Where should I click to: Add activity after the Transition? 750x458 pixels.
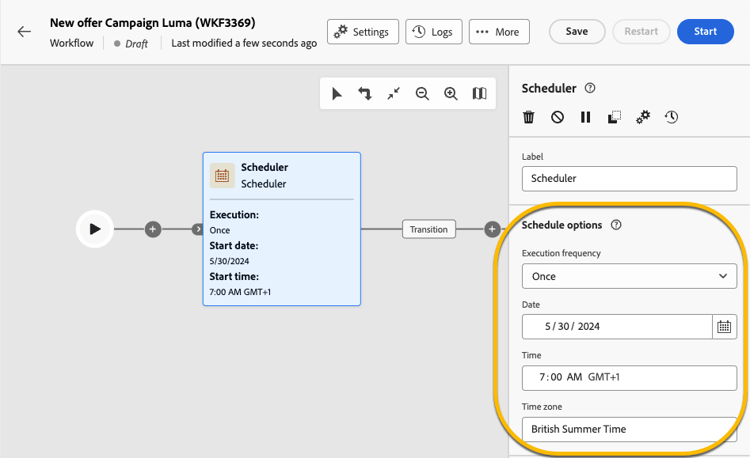(x=492, y=229)
